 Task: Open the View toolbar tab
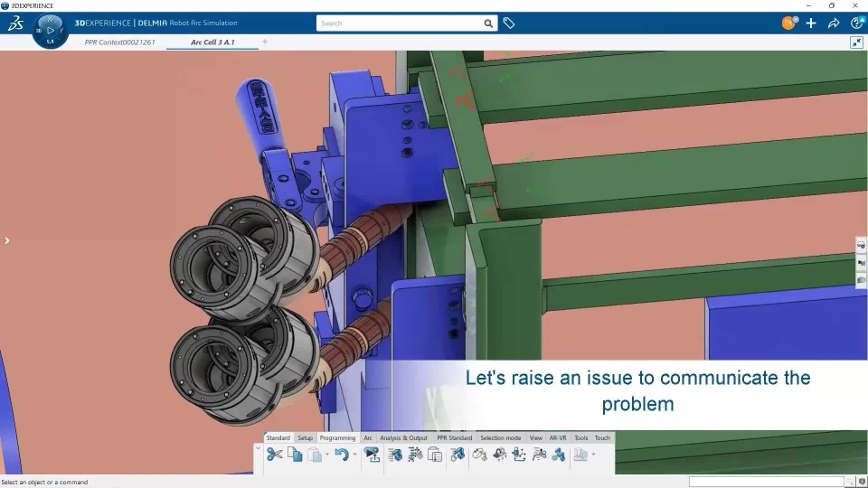536,437
